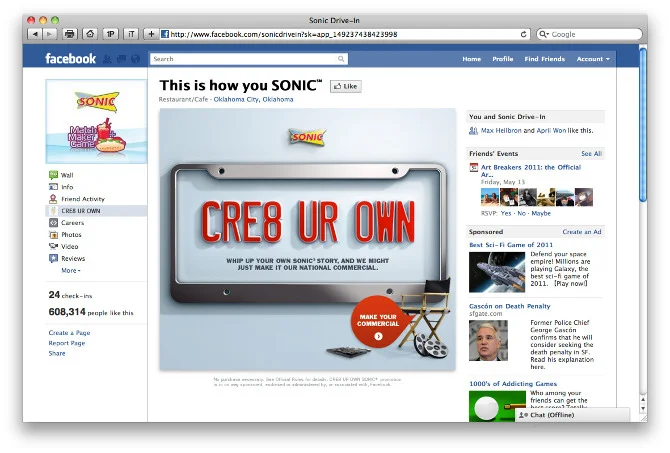The width and height of the screenshot is (670, 453).
Task: Open the Oklahoma City link
Action: tap(253, 99)
